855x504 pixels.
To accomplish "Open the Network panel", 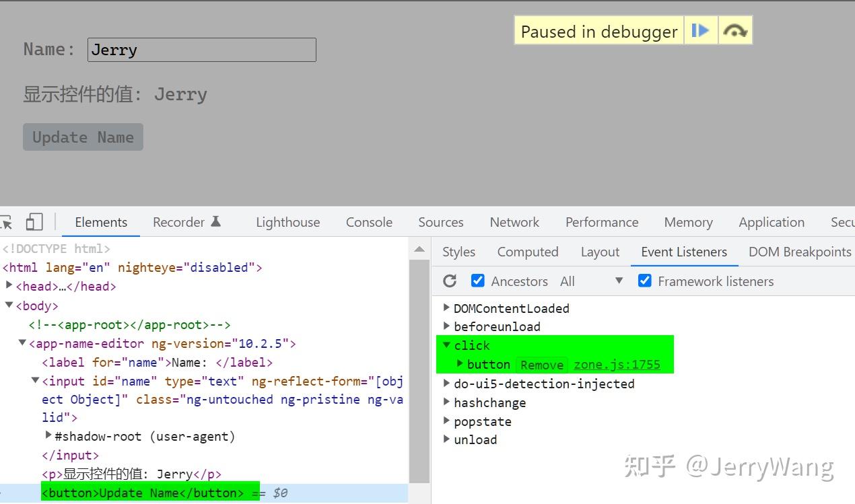I will pyautogui.click(x=514, y=221).
